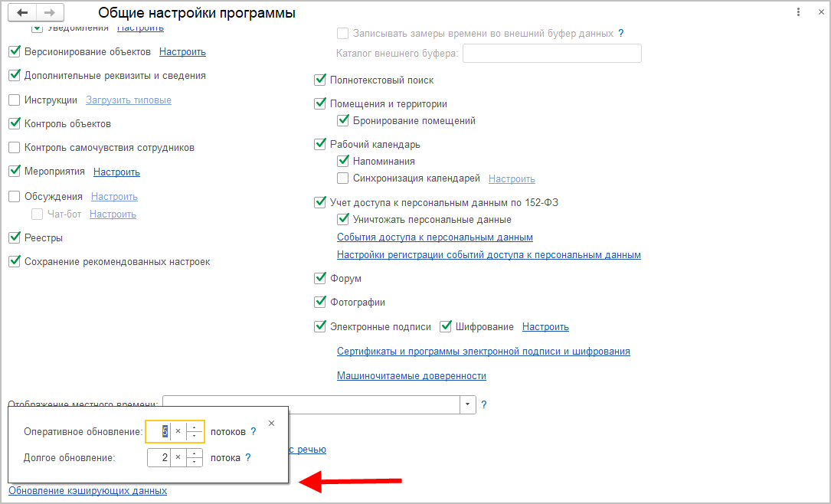Decrease Долгое обновление thread count
The image size is (831, 504).
click(195, 461)
